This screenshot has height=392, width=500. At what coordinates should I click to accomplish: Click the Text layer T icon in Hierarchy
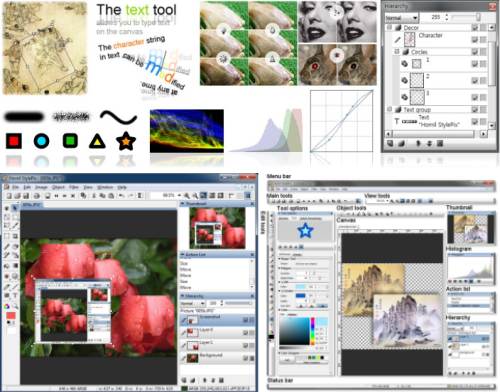tap(397, 122)
